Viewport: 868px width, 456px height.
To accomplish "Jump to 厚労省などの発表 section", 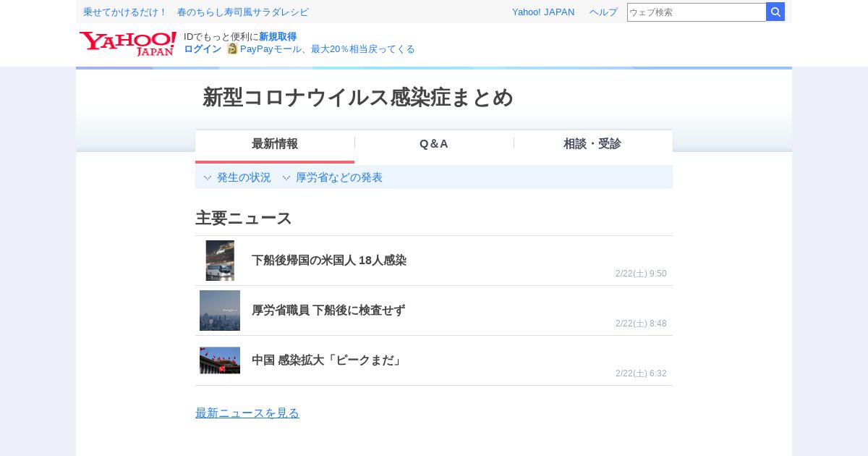I will coord(339,177).
